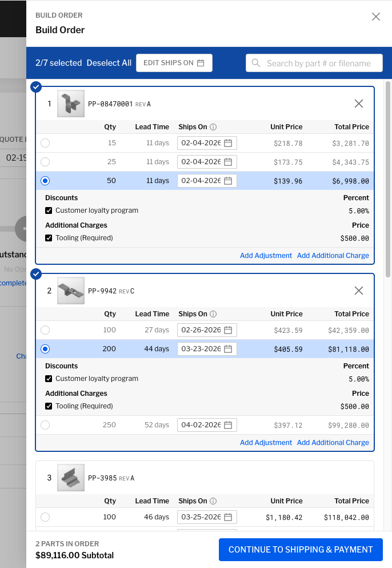Select quantity 50 radio for PP-08470001
The width and height of the screenshot is (392, 568).
tap(45, 181)
